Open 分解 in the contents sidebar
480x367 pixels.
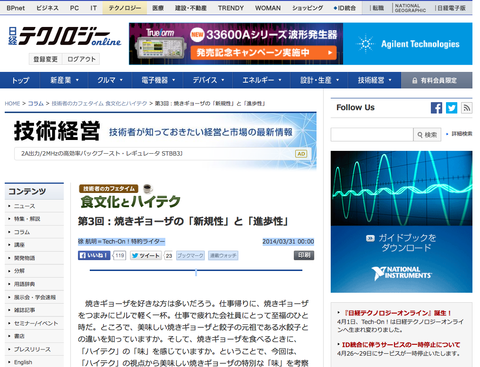point(19,271)
